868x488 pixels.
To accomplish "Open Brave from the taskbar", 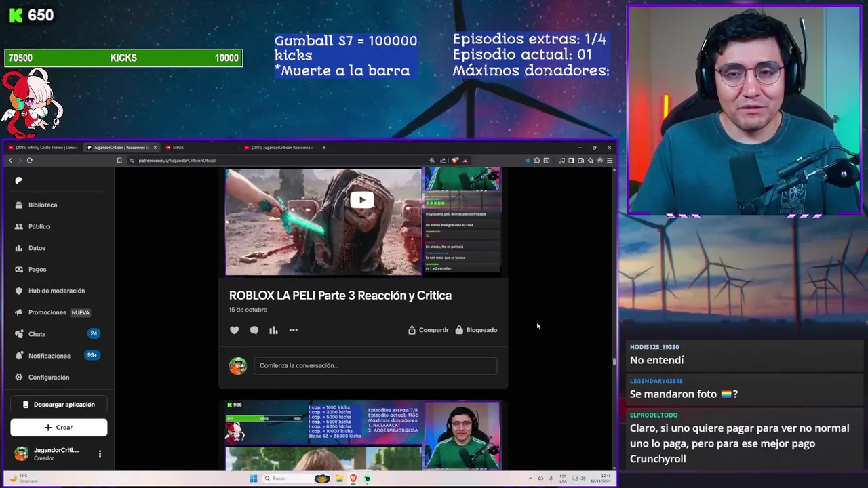I will [353, 479].
